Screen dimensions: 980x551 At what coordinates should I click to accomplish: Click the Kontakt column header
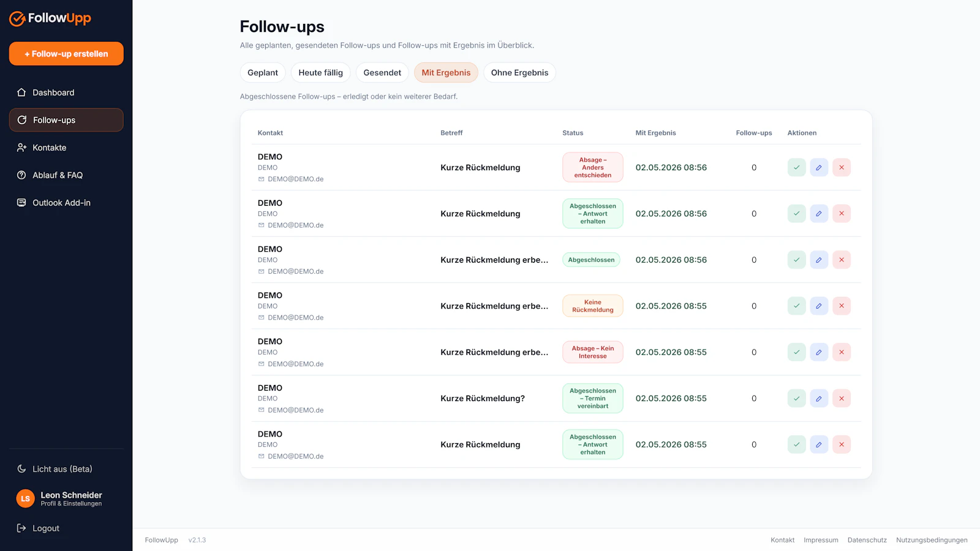click(270, 133)
